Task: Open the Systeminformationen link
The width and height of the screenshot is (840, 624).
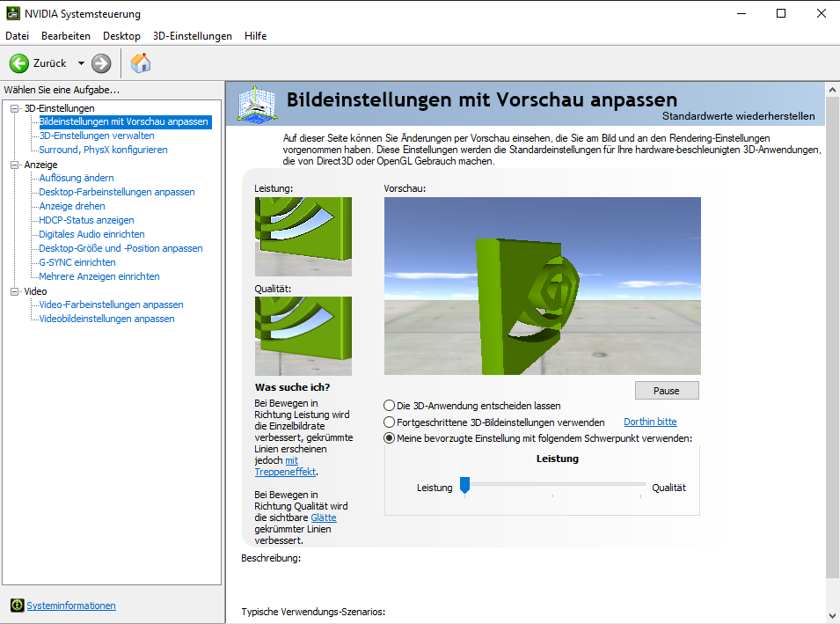Action: pos(71,606)
